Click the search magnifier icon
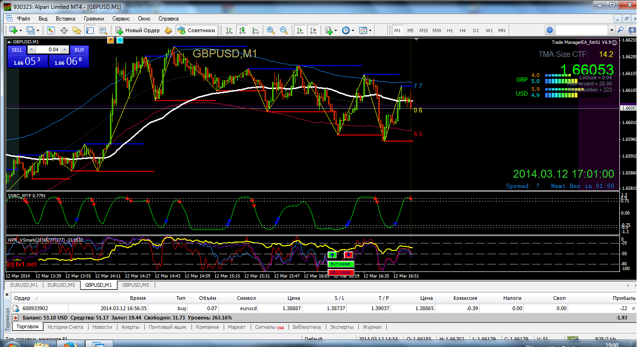 click(x=621, y=30)
